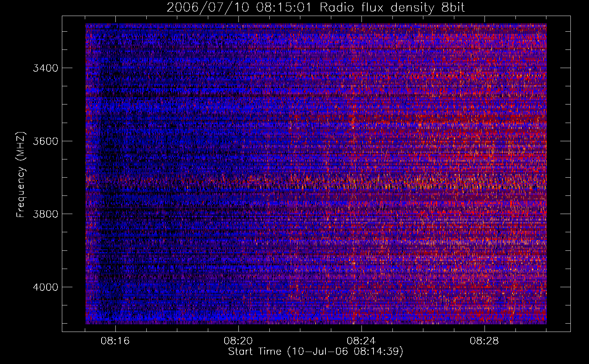Viewport: 589px width, 364px height.
Task: Click the 3600 frequency tick label
Action: point(46,141)
